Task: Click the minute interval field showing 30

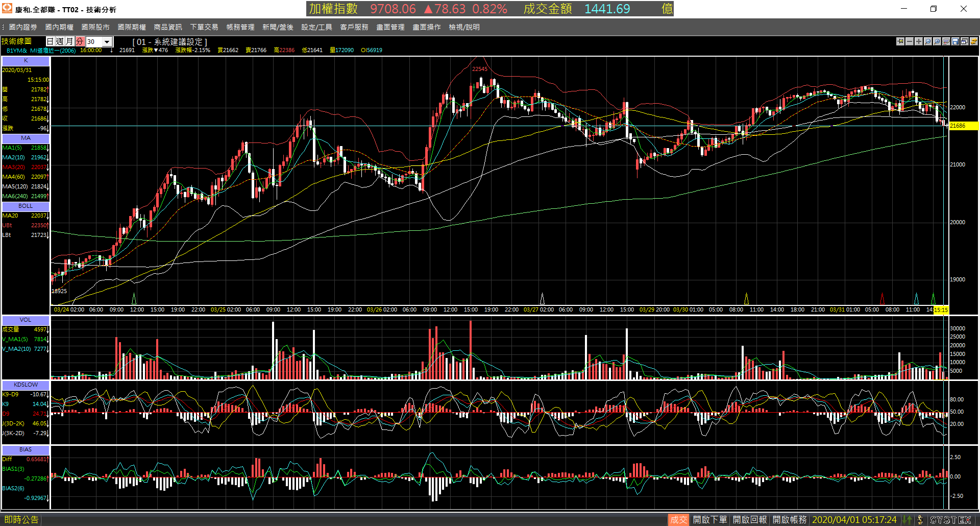Action: [x=94, y=42]
